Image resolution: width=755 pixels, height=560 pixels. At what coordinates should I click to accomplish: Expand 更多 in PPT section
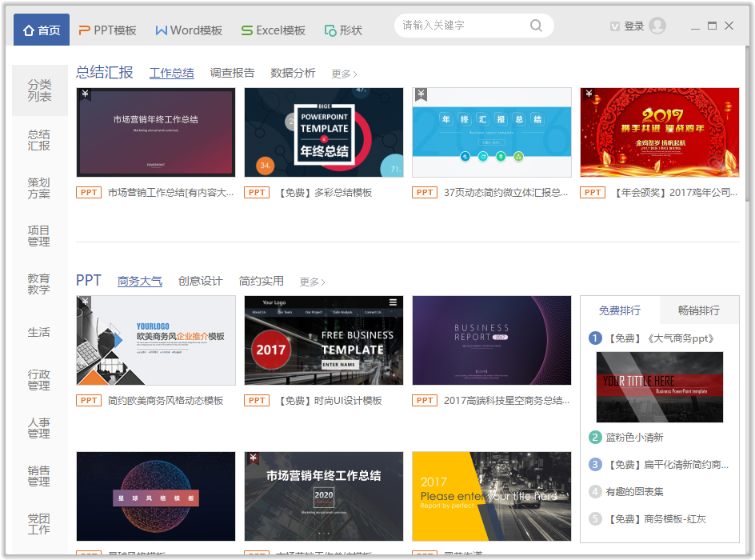(x=313, y=282)
